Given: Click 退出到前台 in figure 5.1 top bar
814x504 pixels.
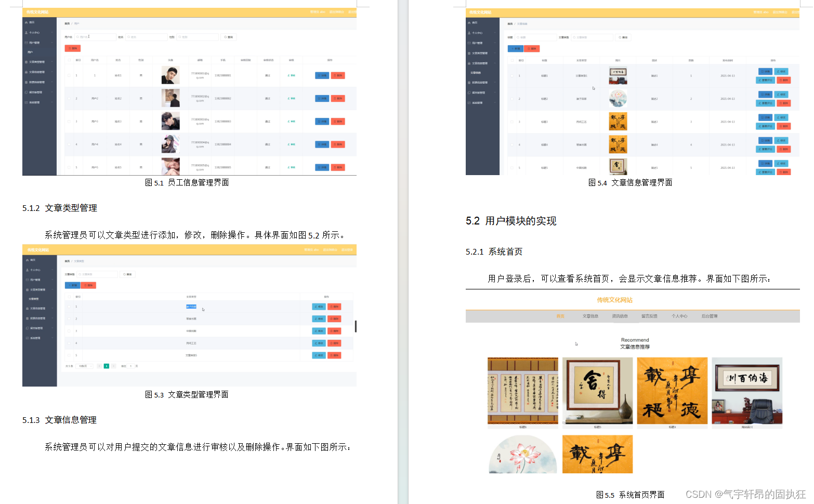Looking at the screenshot, I should pos(336,12).
